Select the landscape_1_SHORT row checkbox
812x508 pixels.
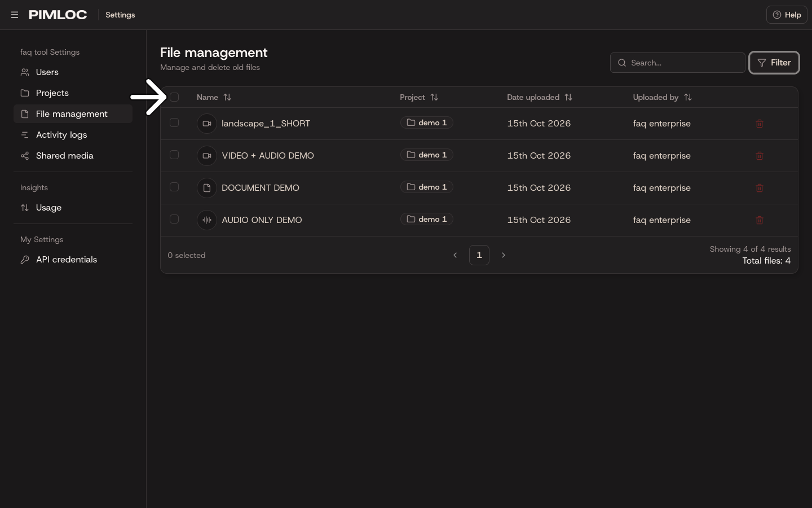click(x=174, y=122)
